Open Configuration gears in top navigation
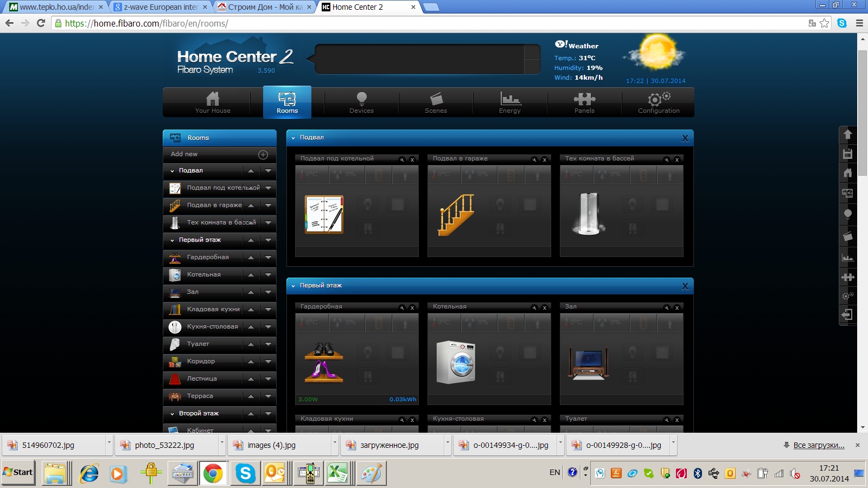Image resolution: width=868 pixels, height=488 pixels. click(x=659, y=102)
